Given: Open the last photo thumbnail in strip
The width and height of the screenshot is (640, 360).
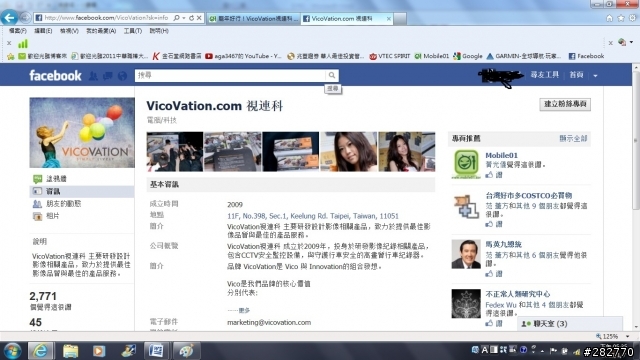Looking at the screenshot, I should coord(407,151).
